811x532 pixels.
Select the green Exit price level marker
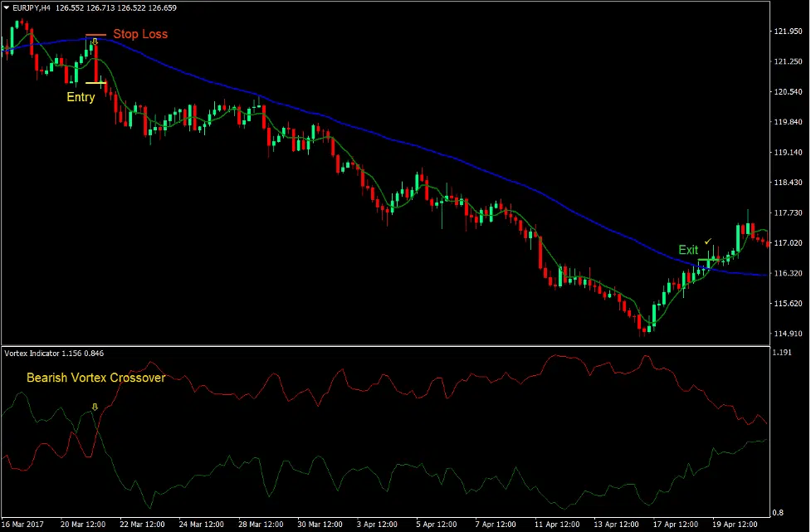tap(711, 261)
